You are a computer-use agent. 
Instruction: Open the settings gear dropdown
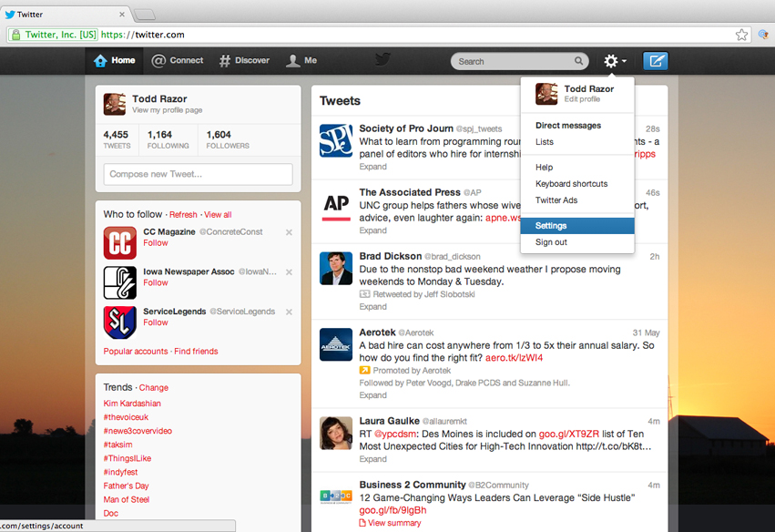pyautogui.click(x=614, y=61)
